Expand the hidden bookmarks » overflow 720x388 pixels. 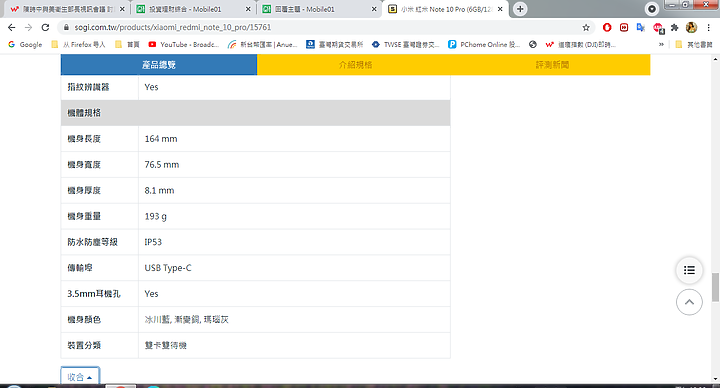click(x=661, y=45)
